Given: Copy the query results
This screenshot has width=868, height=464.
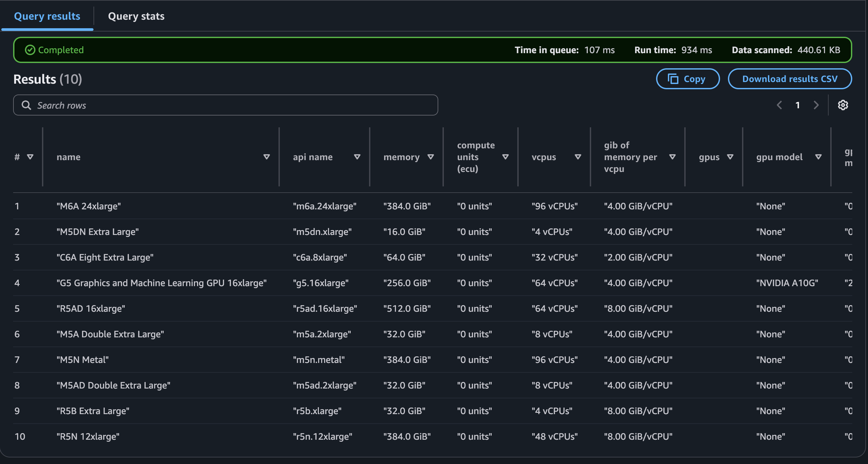Looking at the screenshot, I should (x=687, y=79).
